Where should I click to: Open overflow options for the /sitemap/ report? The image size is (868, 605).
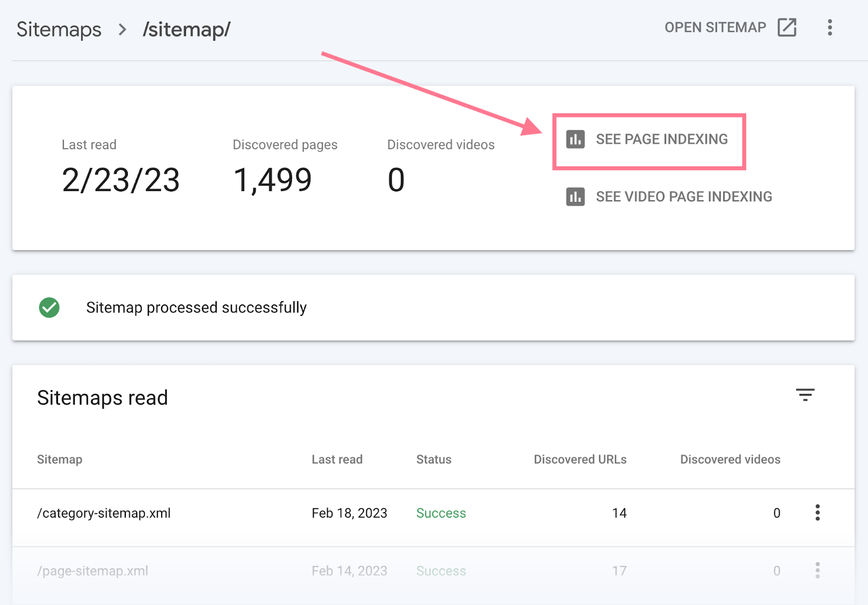tap(830, 28)
